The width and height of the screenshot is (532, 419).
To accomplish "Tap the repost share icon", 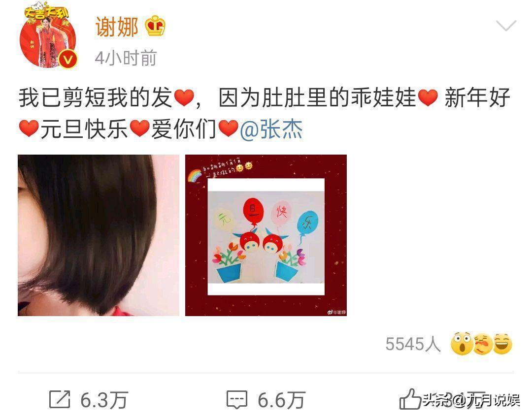I will (60, 399).
